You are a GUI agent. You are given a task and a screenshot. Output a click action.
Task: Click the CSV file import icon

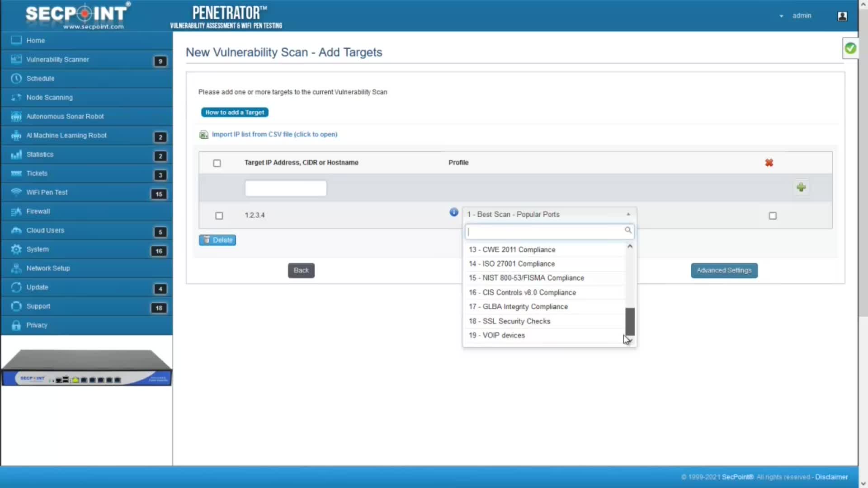click(x=204, y=135)
